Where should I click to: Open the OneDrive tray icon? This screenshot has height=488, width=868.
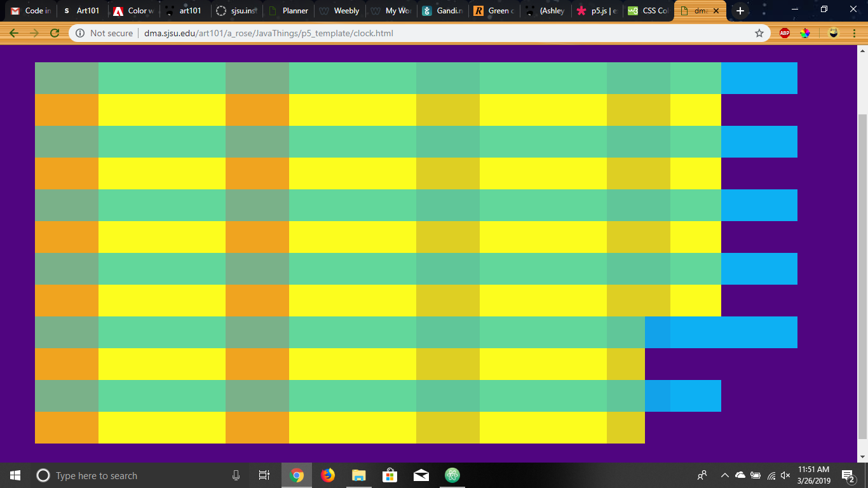click(740, 475)
